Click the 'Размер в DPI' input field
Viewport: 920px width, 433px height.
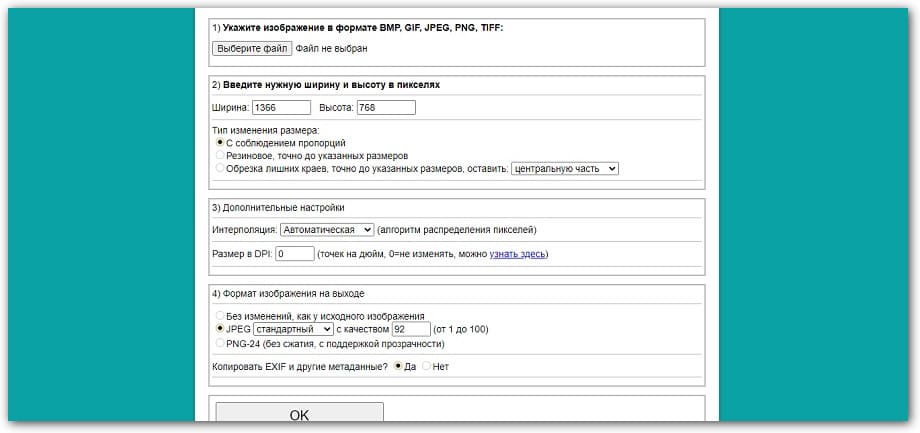(x=294, y=254)
